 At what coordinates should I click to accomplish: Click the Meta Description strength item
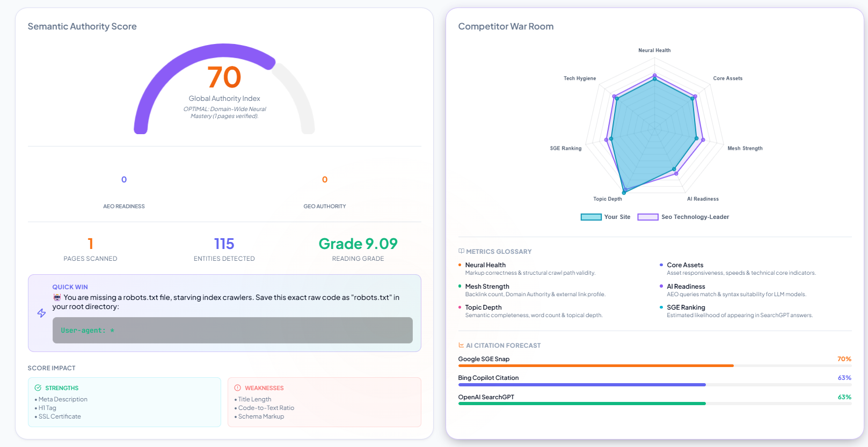(x=62, y=399)
